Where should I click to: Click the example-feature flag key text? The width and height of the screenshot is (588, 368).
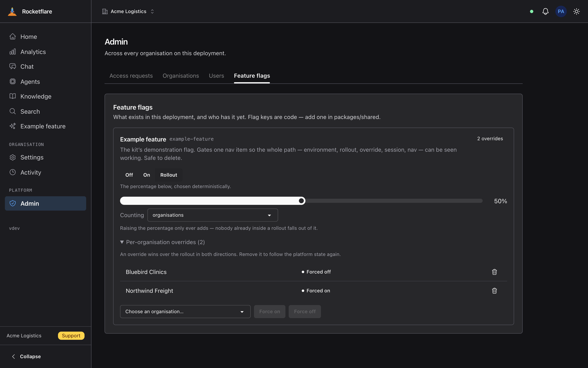tap(192, 139)
